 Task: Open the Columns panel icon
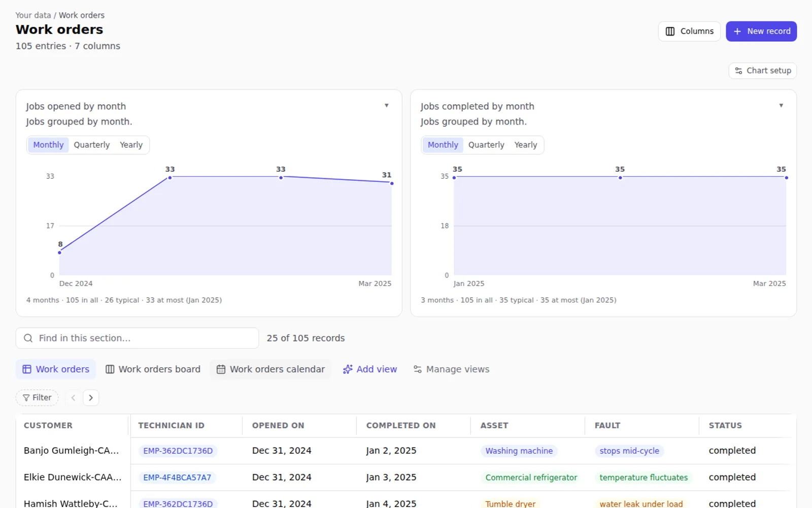[670, 31]
